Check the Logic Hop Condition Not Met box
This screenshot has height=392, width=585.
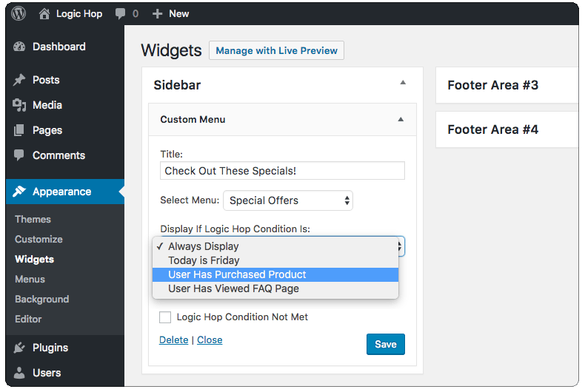pos(165,317)
